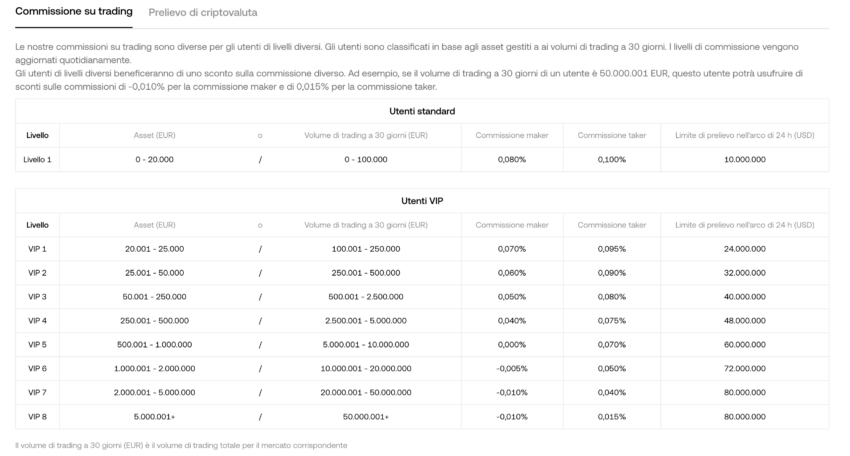
Task: Click the Utenti standard table heading
Action: (422, 111)
